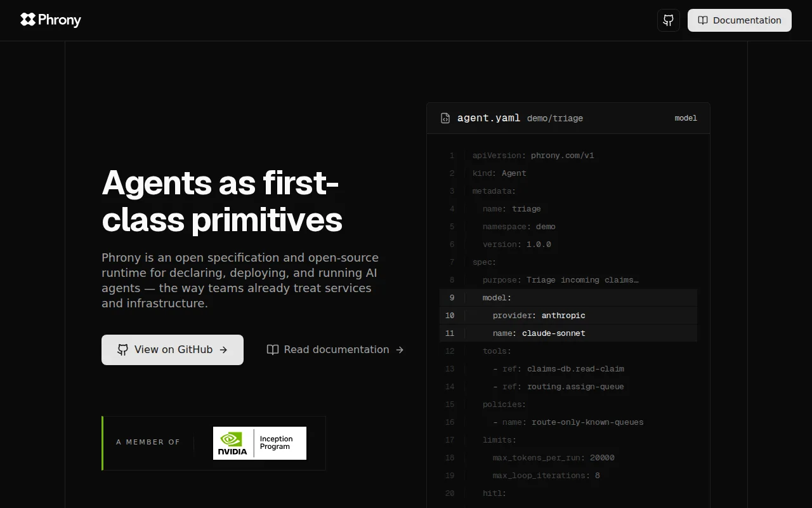Click the GitHub icon in View on GitHub
Viewport: 812px width, 508px height.
(x=123, y=350)
